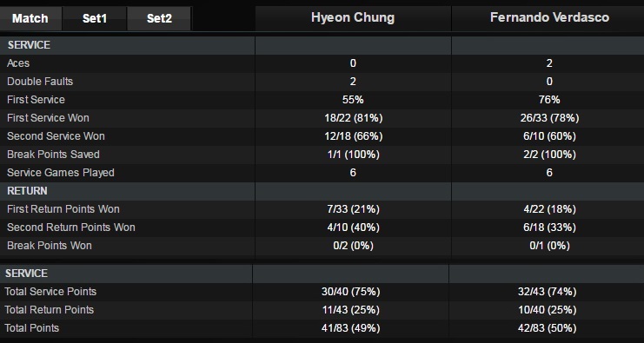
Task: Open the Set2 statistics tab
Action: [159, 18]
